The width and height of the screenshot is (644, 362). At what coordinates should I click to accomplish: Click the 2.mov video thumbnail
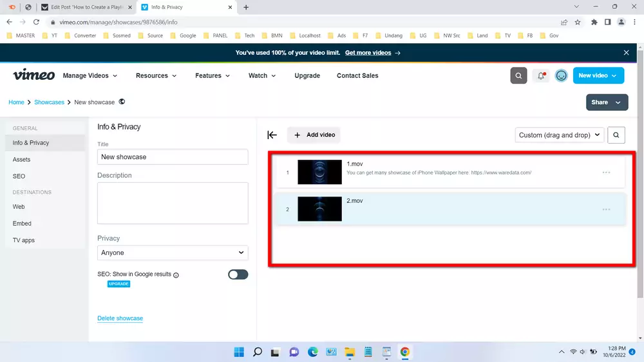[x=319, y=209]
